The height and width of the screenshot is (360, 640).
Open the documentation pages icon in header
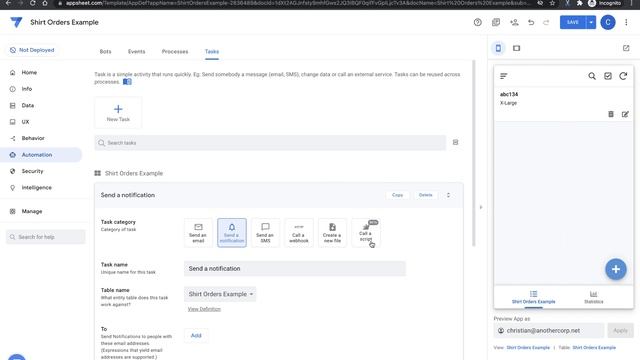[496, 22]
